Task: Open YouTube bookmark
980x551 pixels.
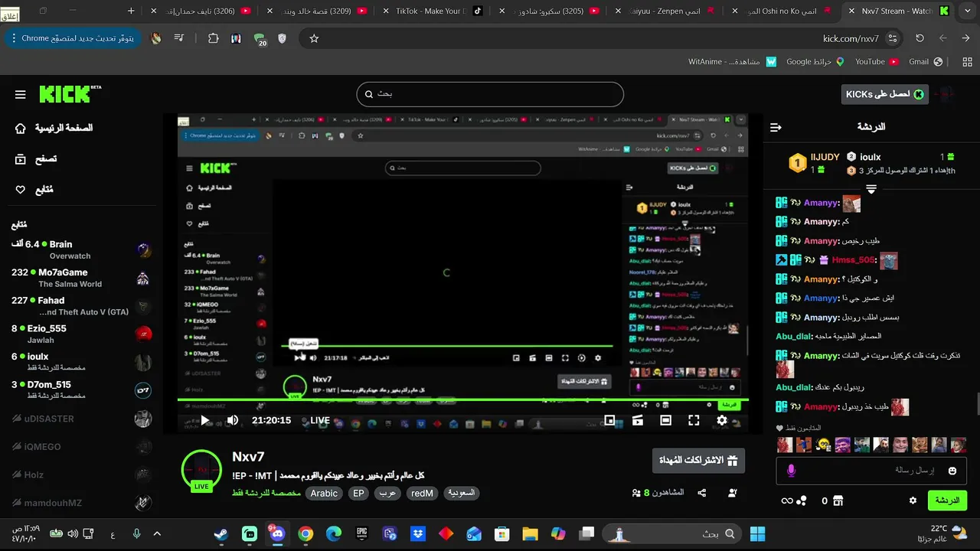Action: [875, 61]
